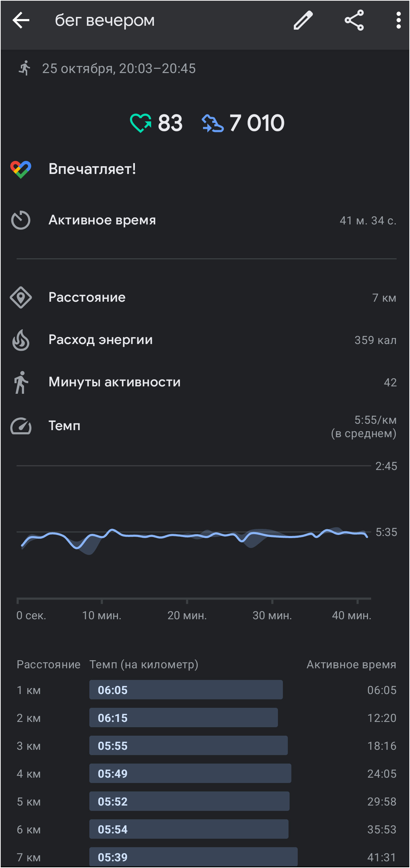Tap the Расстояние location pin icon
This screenshot has width=410, height=868.
point(21,297)
